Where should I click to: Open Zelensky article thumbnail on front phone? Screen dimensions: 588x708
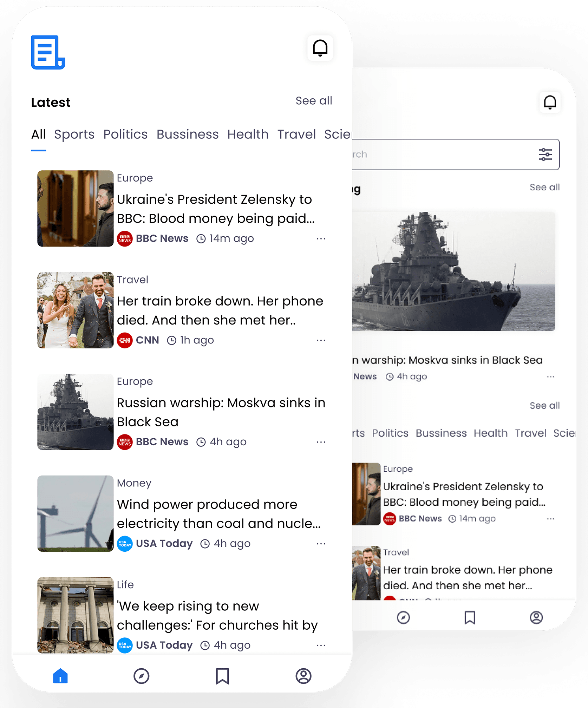point(76,209)
